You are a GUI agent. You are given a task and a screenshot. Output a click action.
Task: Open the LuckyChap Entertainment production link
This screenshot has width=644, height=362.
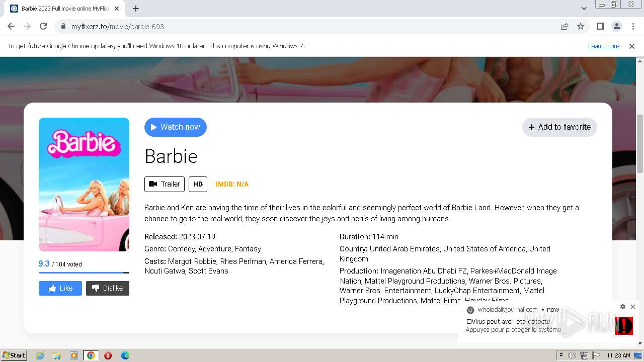477,291
